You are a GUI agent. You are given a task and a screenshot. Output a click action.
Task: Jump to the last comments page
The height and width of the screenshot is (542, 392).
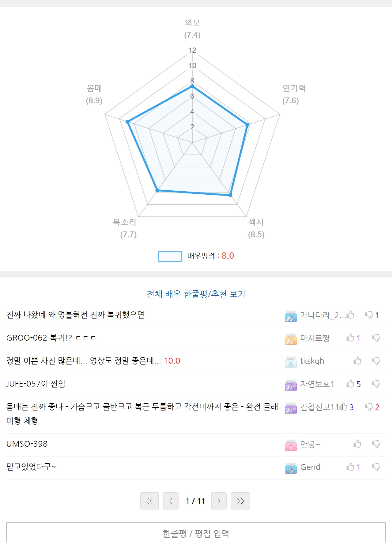pyautogui.click(x=240, y=501)
